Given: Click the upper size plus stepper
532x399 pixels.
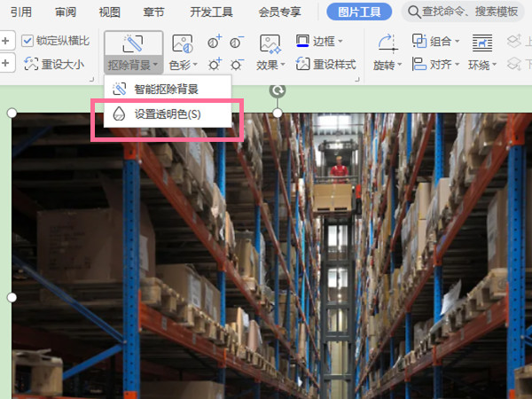Looking at the screenshot, I should point(5,41).
